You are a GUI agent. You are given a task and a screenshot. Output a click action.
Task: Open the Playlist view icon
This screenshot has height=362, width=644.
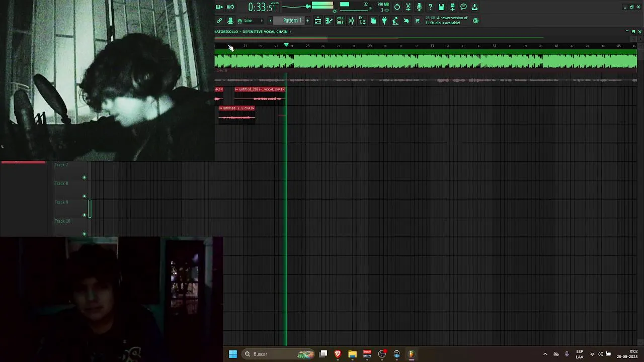[318, 21]
